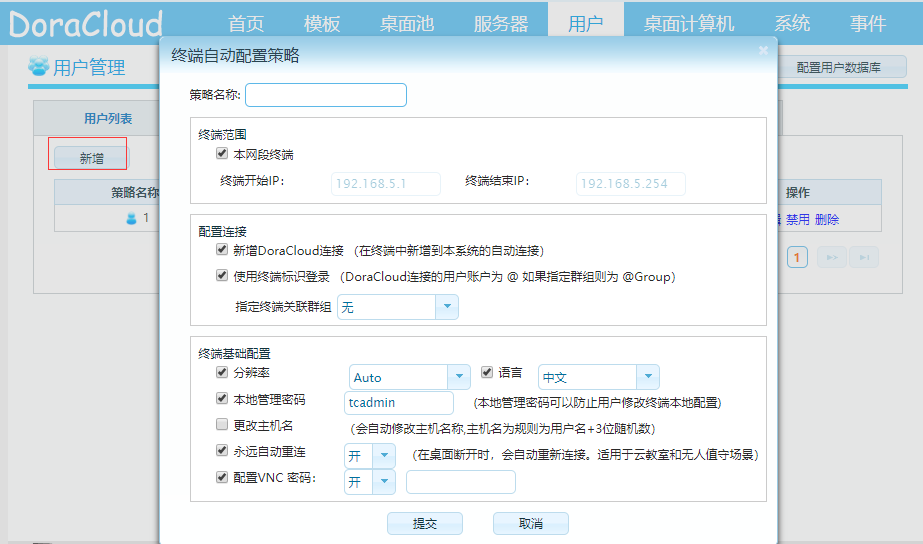Click the 策略名称 column header
This screenshot has width=923, height=544.
tap(135, 193)
